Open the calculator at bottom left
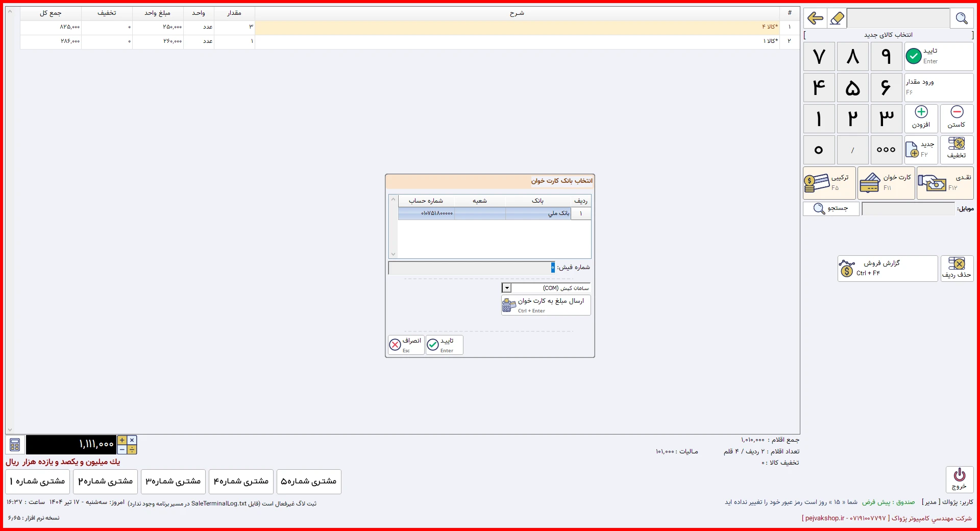Viewport: 980px width, 531px height. tap(14, 445)
